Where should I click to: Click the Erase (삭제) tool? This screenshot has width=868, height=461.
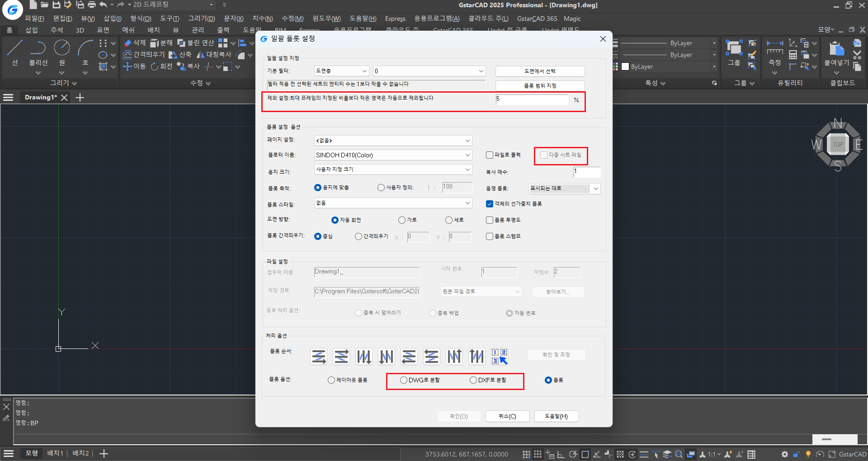click(x=135, y=42)
